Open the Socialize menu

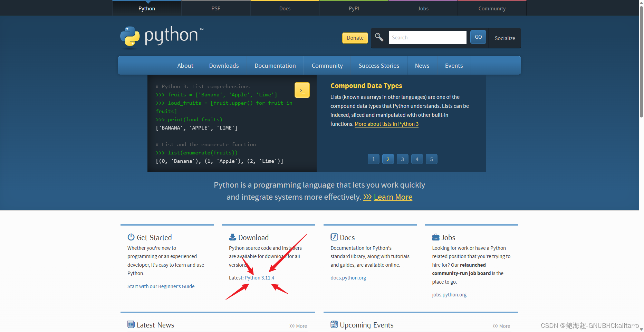tap(505, 38)
